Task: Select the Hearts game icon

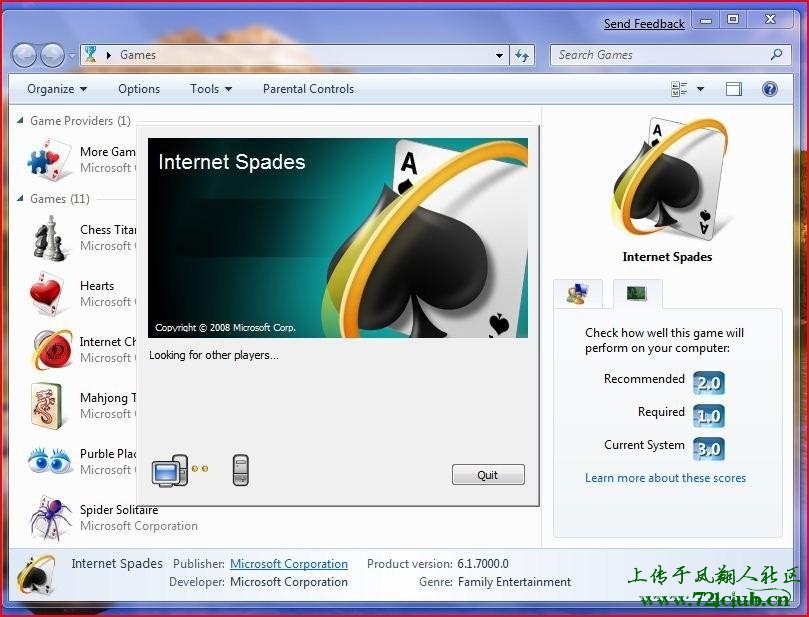Action: (x=47, y=294)
